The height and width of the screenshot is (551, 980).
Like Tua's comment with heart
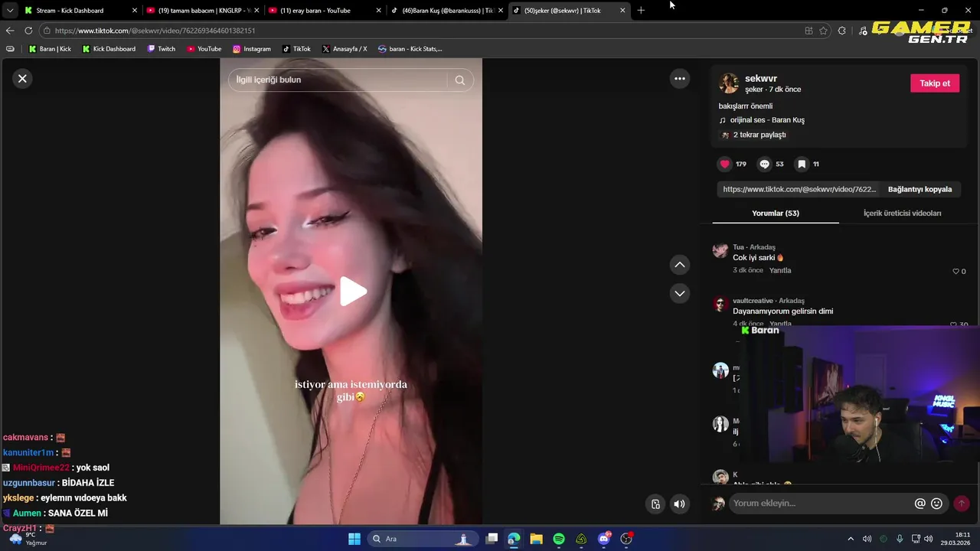(955, 272)
